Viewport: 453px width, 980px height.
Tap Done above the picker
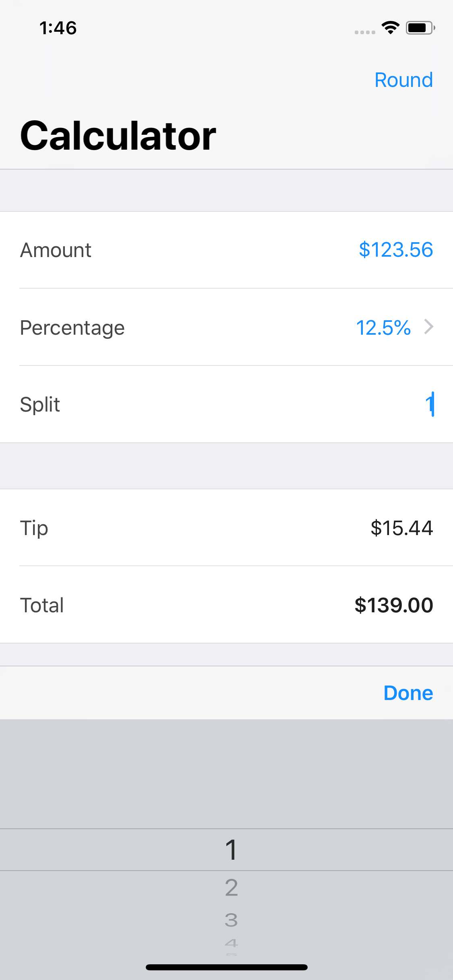[x=408, y=693]
